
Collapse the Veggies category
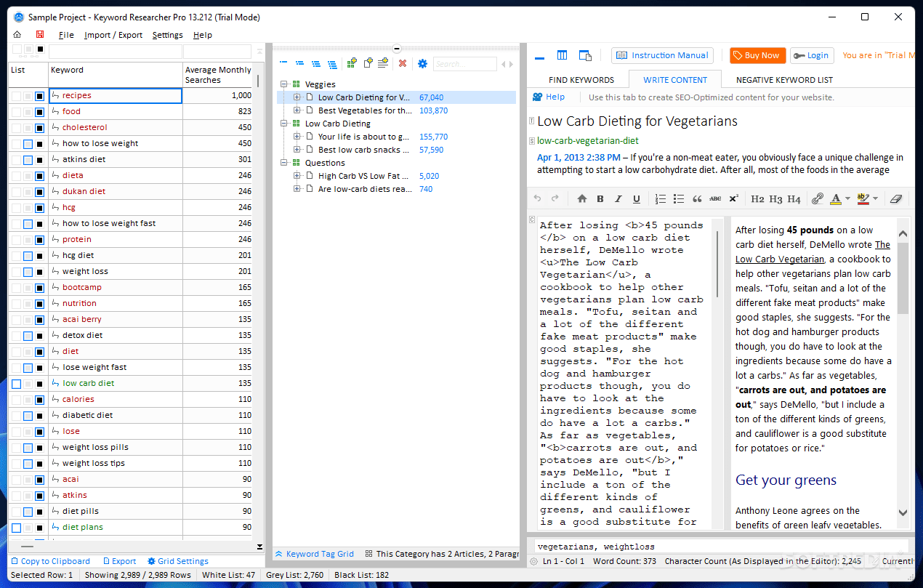pos(284,84)
